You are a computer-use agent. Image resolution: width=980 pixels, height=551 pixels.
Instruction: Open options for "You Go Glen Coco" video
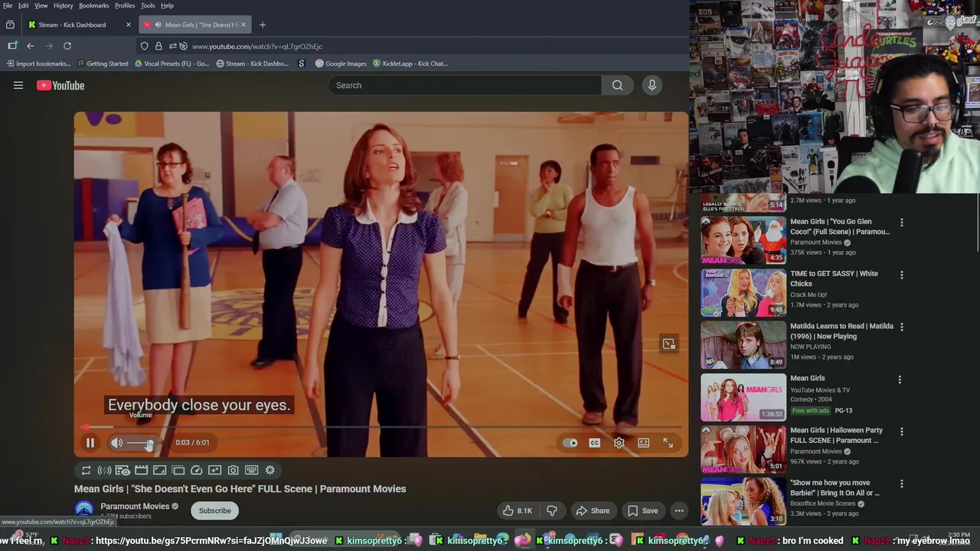coord(902,223)
